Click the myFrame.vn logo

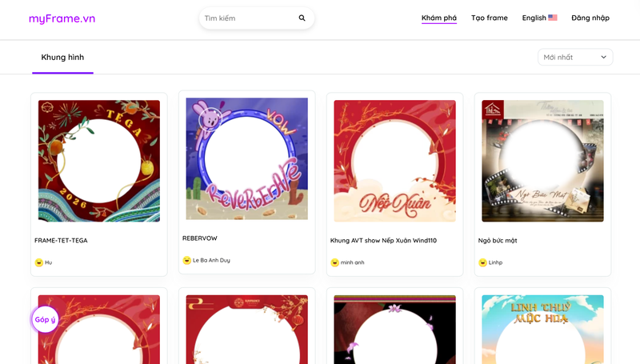62,18
